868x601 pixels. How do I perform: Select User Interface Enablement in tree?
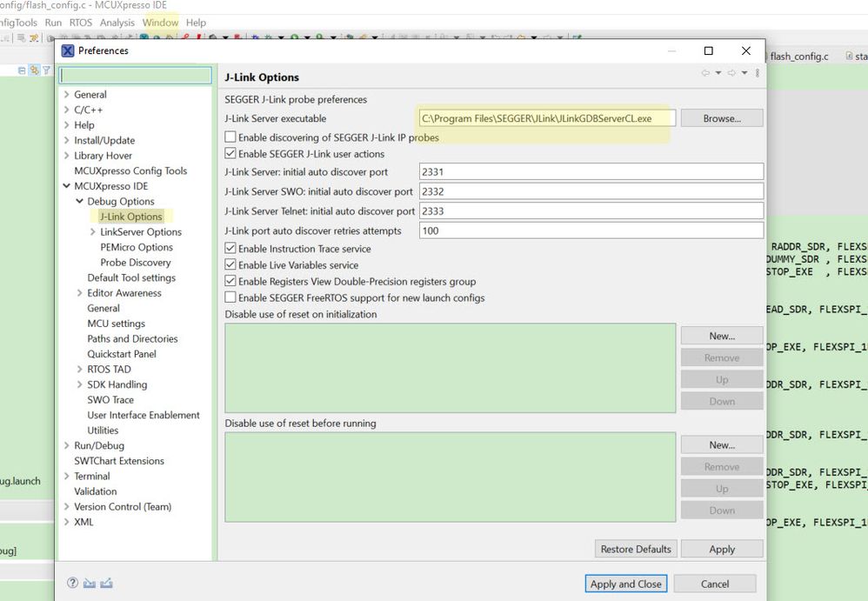tap(144, 415)
